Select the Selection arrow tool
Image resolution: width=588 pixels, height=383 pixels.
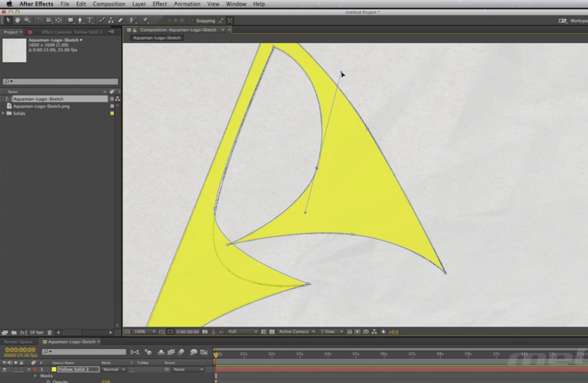point(8,20)
